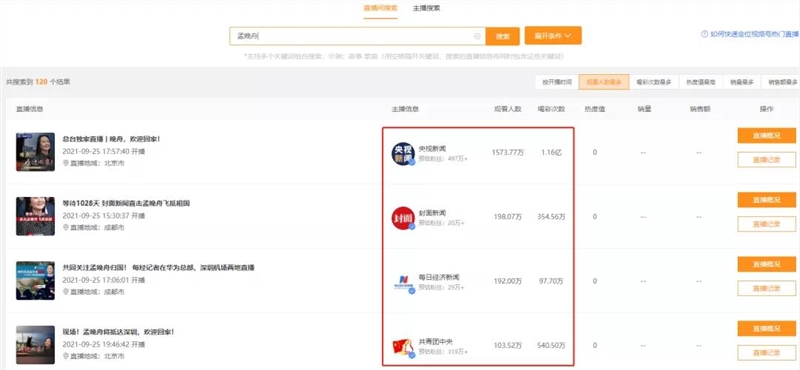Click 直播记录 for the 每日经济新闻 row
The width and height of the screenshot is (800, 370).
(766, 288)
